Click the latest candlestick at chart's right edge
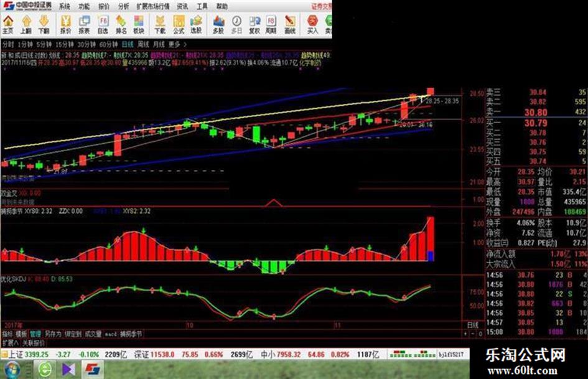The image size is (588, 379). [430, 91]
